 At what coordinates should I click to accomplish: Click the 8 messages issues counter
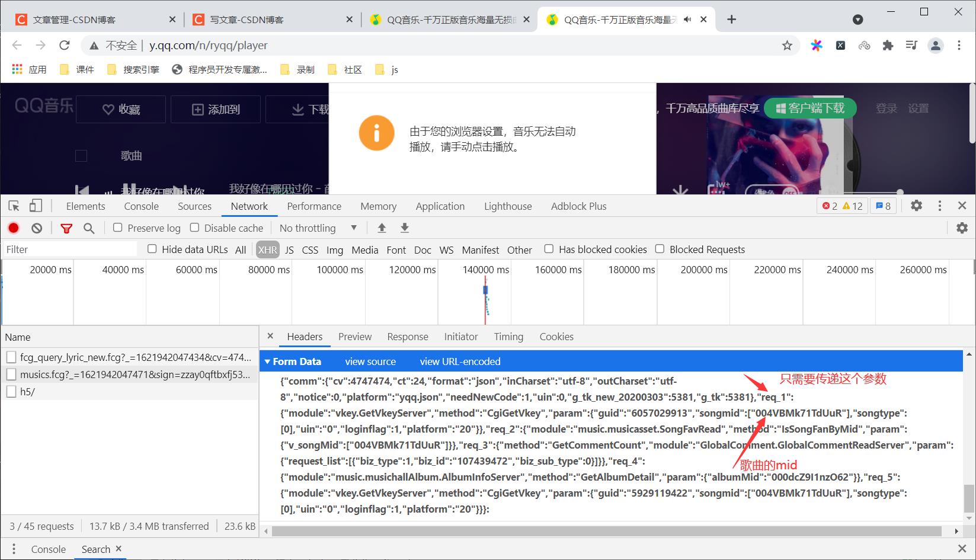884,206
